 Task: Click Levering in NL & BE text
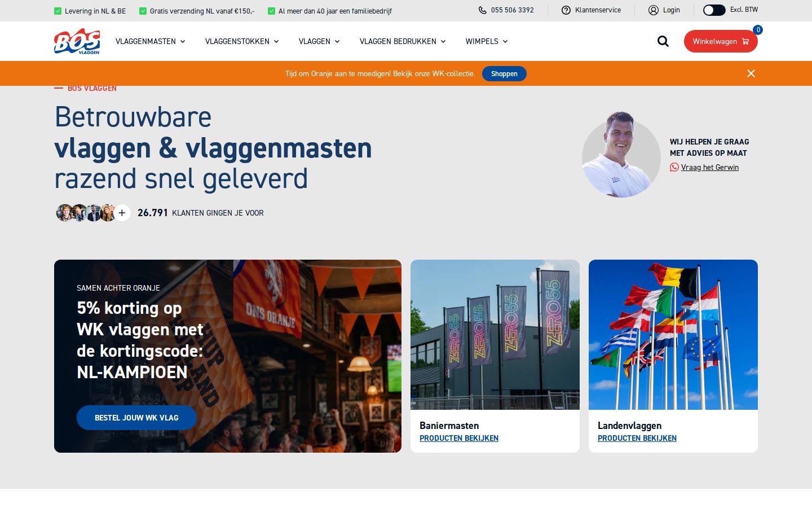click(95, 11)
